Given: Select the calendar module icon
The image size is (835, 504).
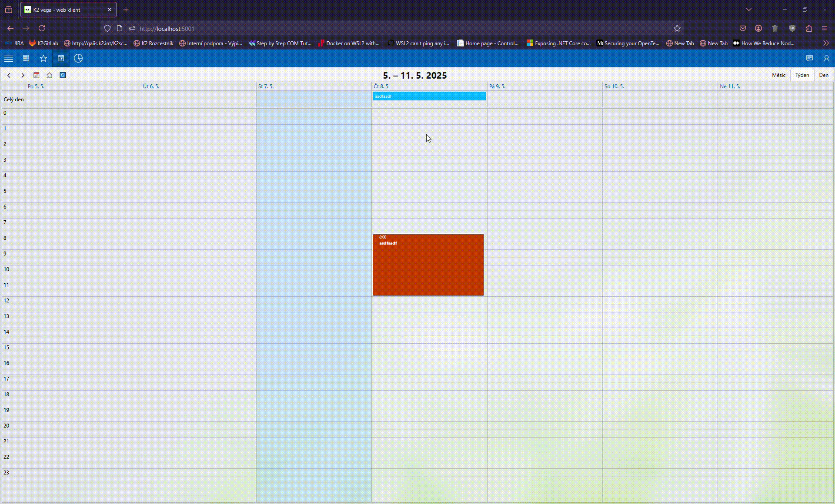Looking at the screenshot, I should point(61,58).
